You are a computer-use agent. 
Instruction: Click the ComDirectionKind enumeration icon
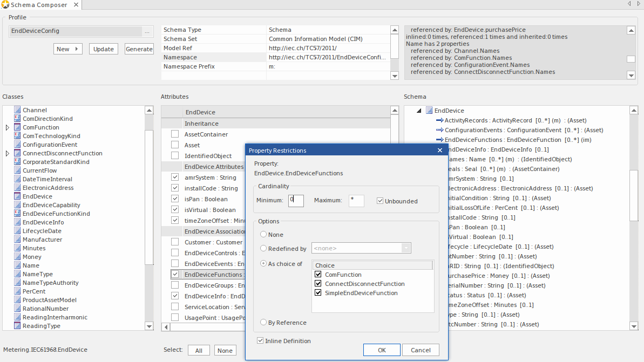click(x=17, y=119)
